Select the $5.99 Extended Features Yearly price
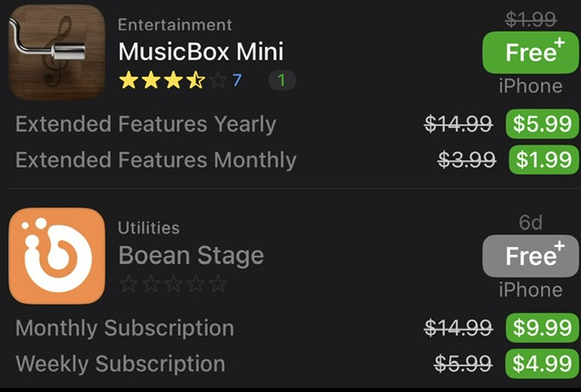This screenshot has width=581, height=392. pyautogui.click(x=542, y=123)
